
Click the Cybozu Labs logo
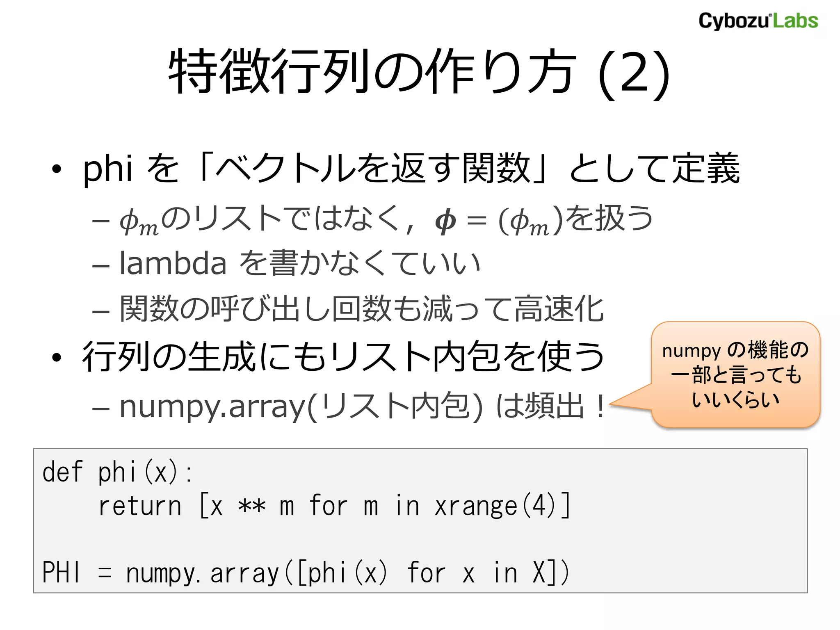(x=758, y=21)
